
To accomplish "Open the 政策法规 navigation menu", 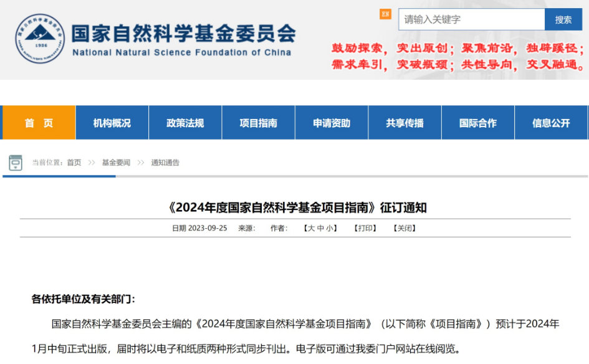I will click(185, 123).
